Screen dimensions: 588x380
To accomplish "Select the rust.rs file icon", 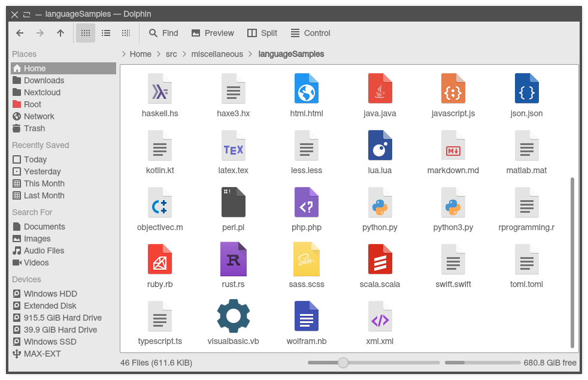I will pos(234,259).
